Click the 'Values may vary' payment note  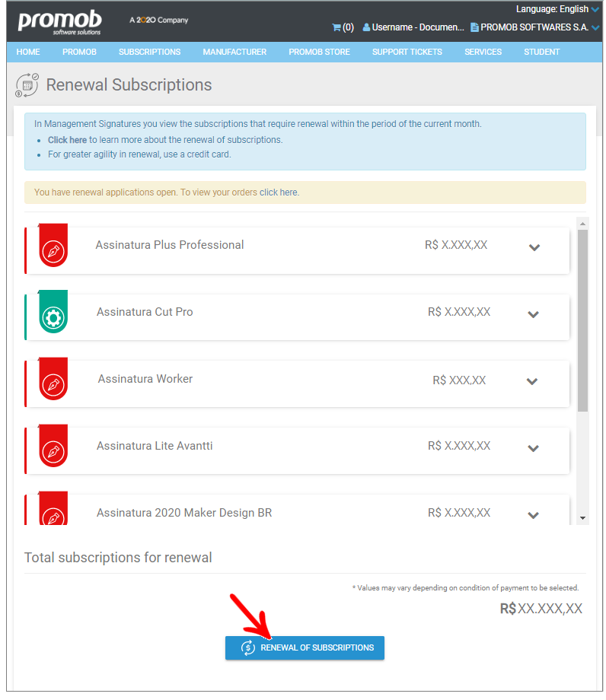pos(465,588)
